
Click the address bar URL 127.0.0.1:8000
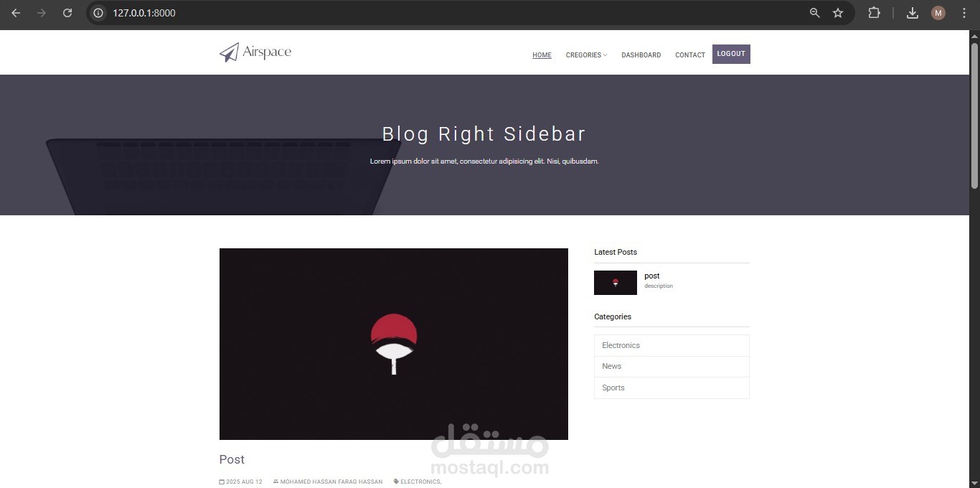click(x=144, y=13)
